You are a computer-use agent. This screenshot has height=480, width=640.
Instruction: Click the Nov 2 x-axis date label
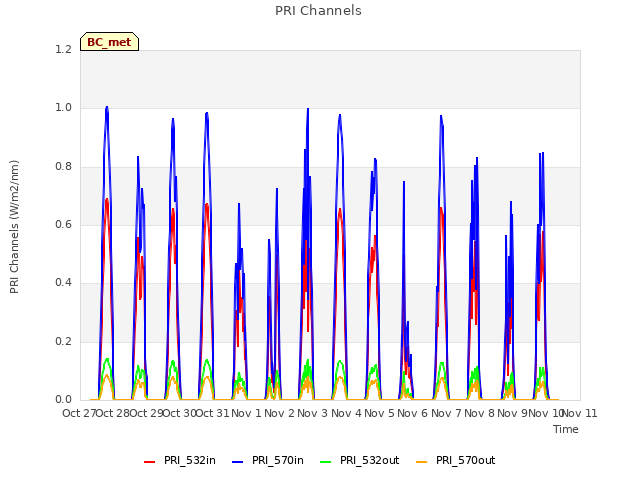pyautogui.click(x=279, y=413)
